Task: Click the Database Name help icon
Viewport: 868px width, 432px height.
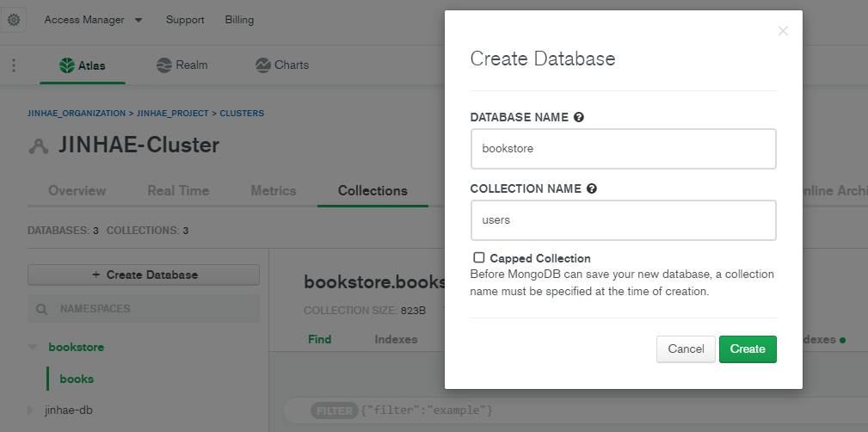Action: click(578, 117)
